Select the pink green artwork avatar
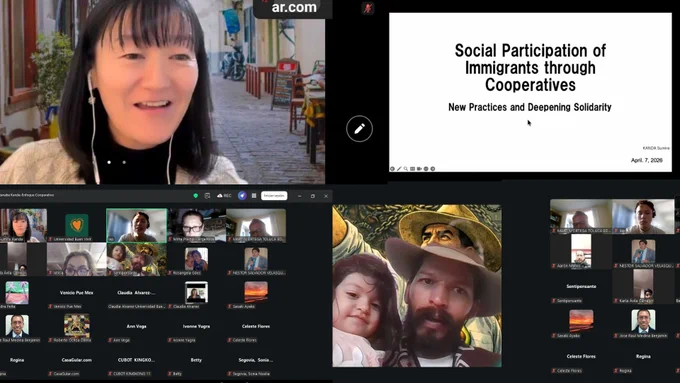 pos(17,292)
